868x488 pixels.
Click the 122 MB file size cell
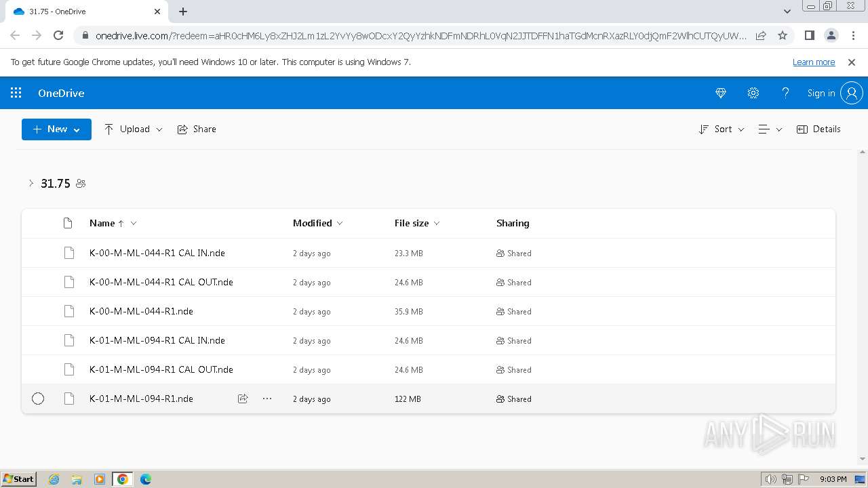(x=408, y=399)
